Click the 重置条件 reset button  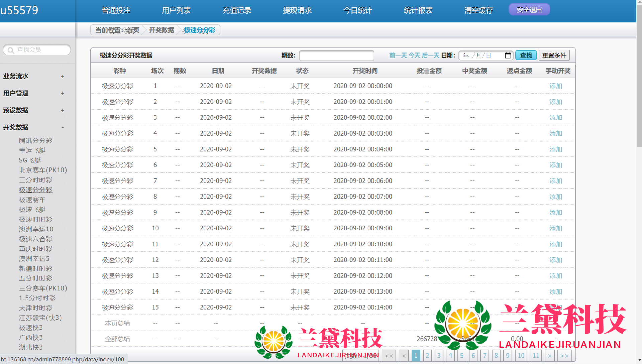point(554,55)
